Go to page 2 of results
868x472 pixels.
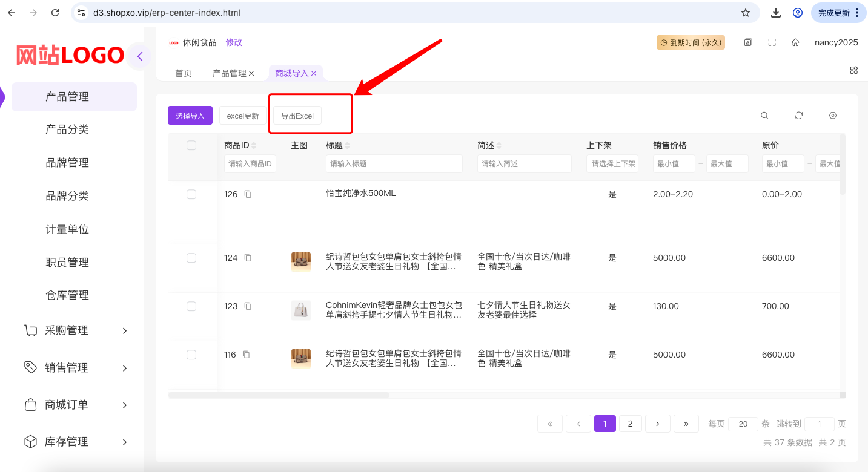631,424
